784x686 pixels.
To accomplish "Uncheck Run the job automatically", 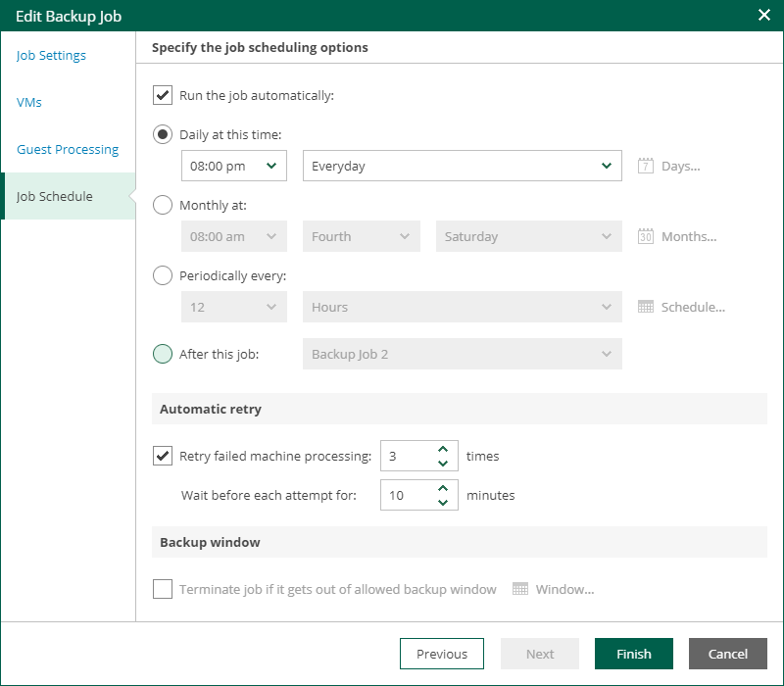I will pyautogui.click(x=163, y=95).
